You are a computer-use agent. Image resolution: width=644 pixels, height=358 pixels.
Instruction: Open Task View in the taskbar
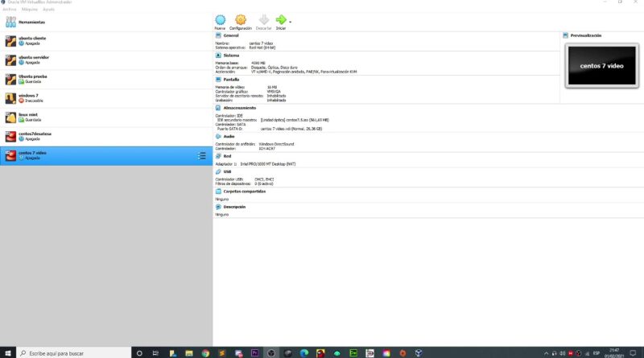155,353
